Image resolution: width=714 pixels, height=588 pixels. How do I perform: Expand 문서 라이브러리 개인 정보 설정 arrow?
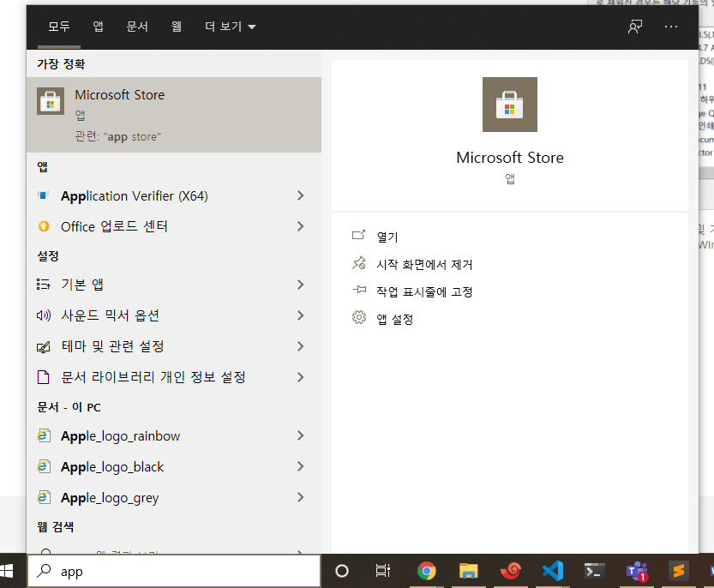pyautogui.click(x=300, y=377)
